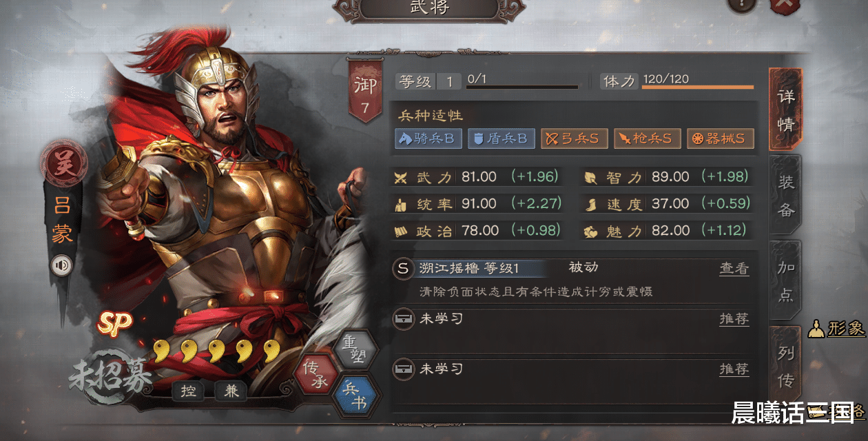
Task: Tap the 控 tag under the portrait
Action: coord(188,390)
